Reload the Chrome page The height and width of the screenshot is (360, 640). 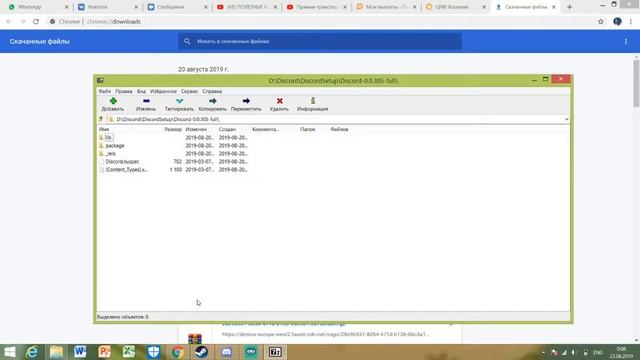coord(36,22)
